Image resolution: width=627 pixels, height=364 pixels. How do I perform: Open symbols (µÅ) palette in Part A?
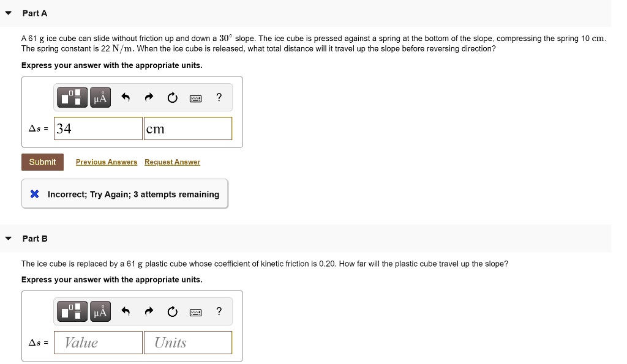click(100, 97)
